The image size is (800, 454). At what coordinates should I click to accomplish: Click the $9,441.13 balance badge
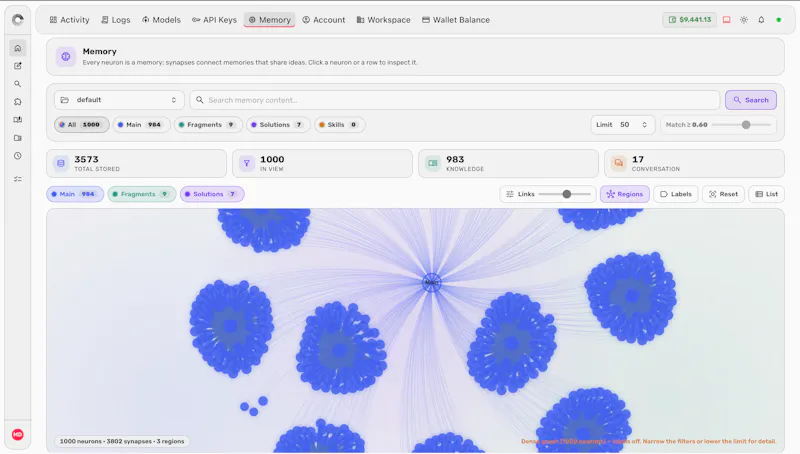coord(689,20)
